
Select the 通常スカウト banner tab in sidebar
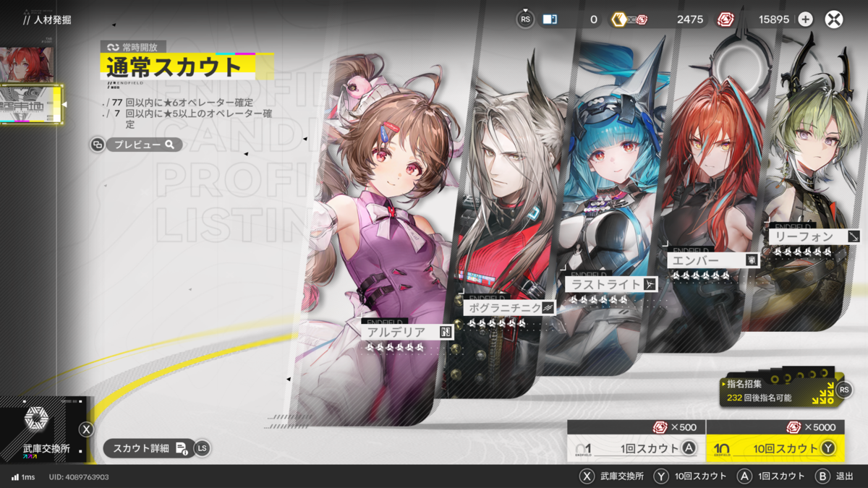[31, 104]
